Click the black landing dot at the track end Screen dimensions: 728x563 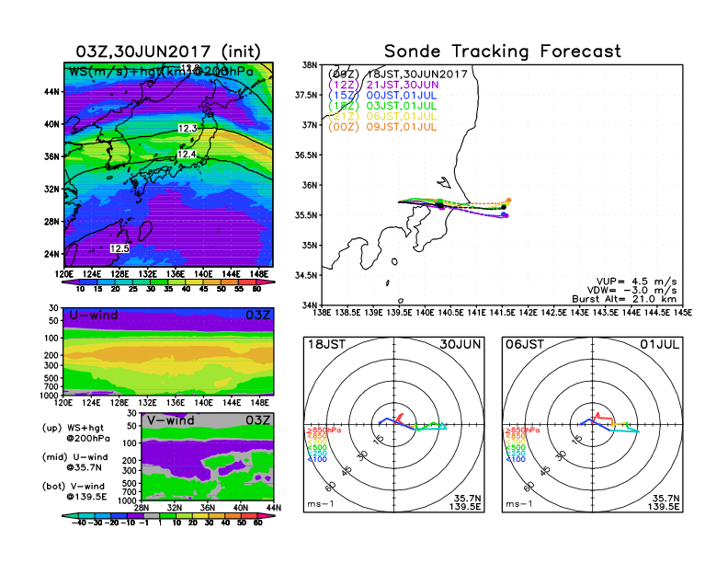pyautogui.click(x=504, y=207)
